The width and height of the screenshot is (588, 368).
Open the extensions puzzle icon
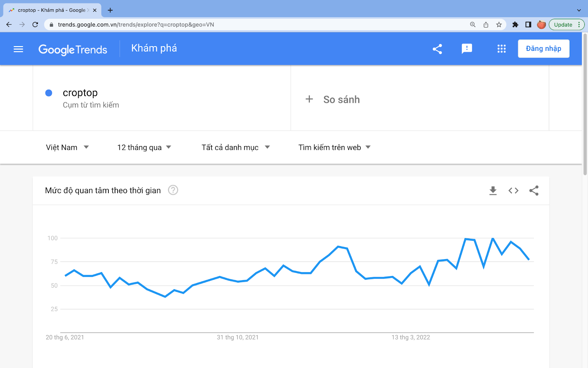click(515, 25)
